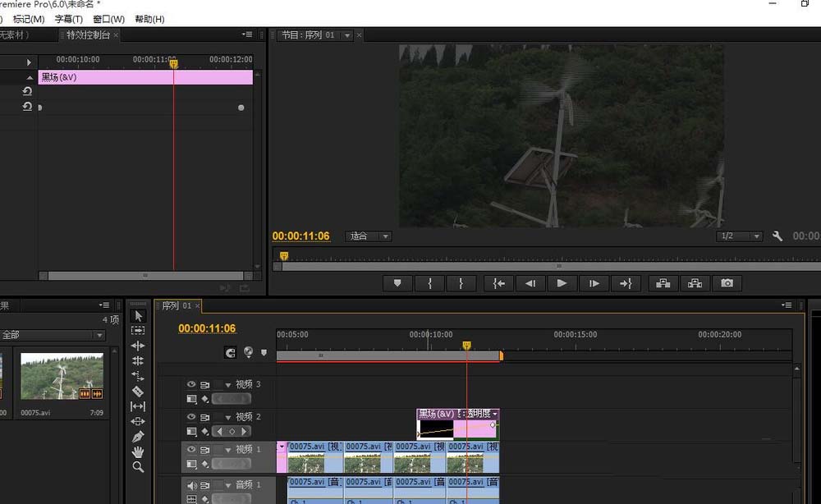This screenshot has width=821, height=504.
Task: Mute the 音频 1 track speaker icon
Action: coord(190,484)
